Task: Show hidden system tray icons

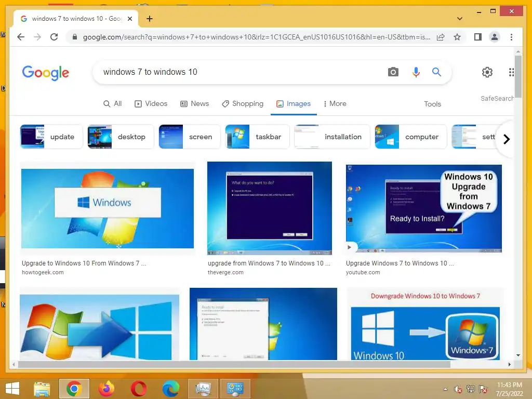Action: pos(445,389)
